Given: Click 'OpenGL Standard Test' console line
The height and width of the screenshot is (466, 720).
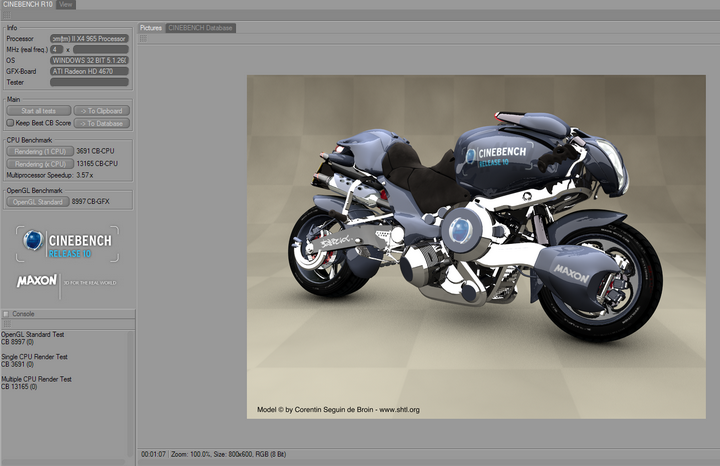Looking at the screenshot, I should coord(33,335).
